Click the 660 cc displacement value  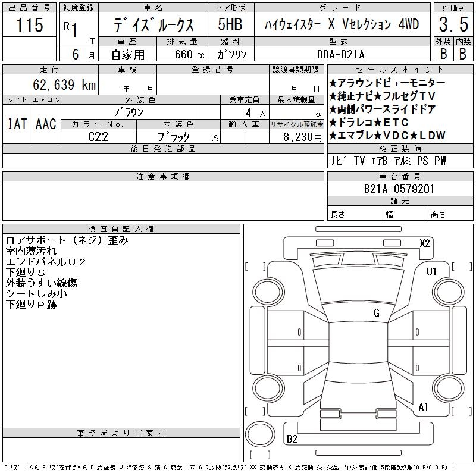pos(189,54)
